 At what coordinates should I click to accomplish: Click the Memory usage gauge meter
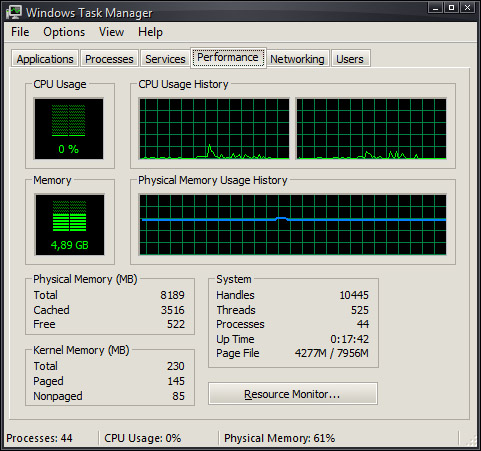[x=70, y=225]
